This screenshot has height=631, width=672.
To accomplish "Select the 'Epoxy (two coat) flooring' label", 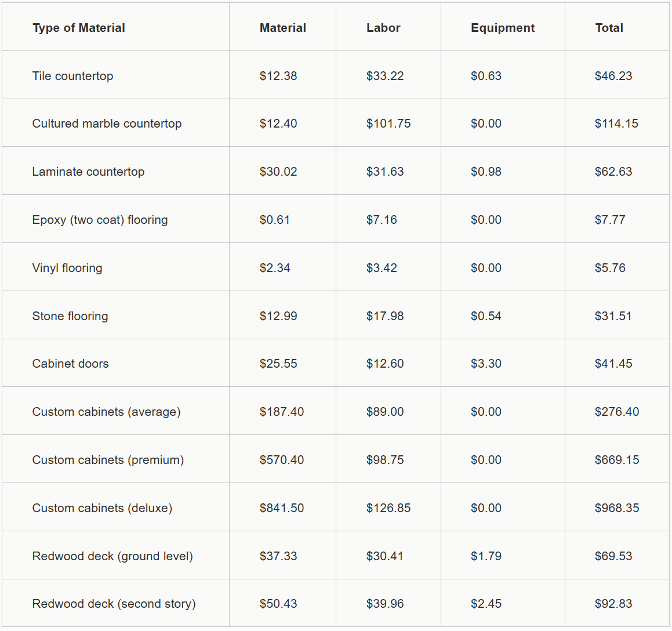I will [100, 220].
